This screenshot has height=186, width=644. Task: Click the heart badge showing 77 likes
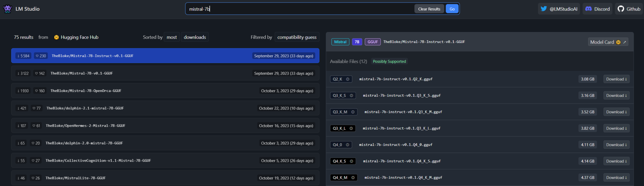click(x=36, y=108)
